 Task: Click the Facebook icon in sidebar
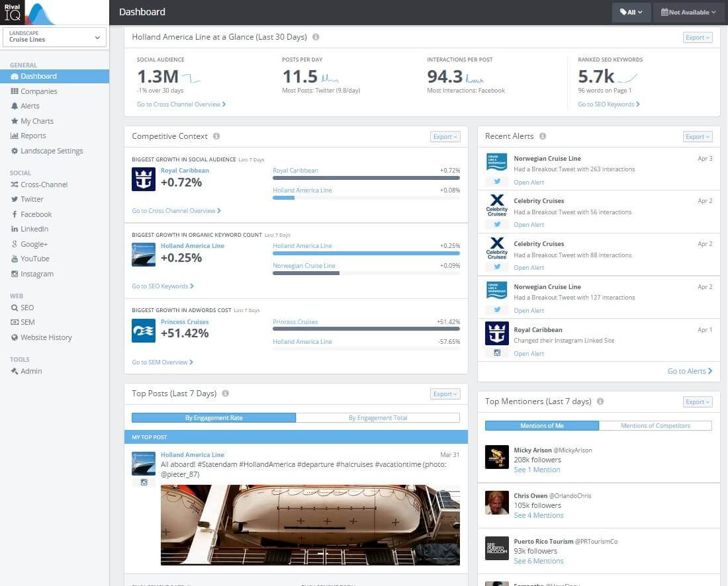pyautogui.click(x=15, y=214)
